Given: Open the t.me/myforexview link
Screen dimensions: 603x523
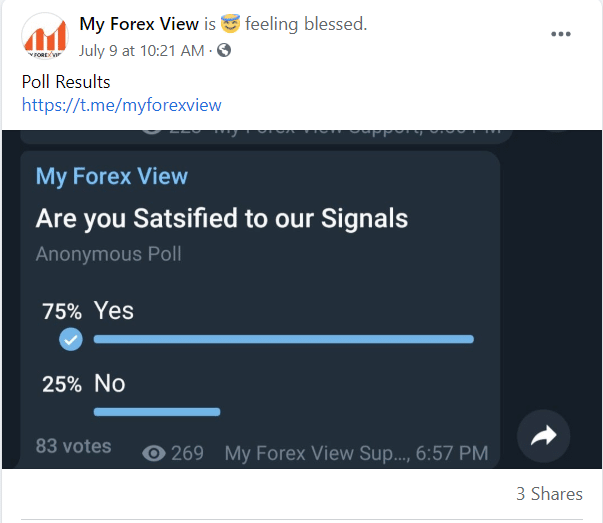Looking at the screenshot, I should pos(122,105).
